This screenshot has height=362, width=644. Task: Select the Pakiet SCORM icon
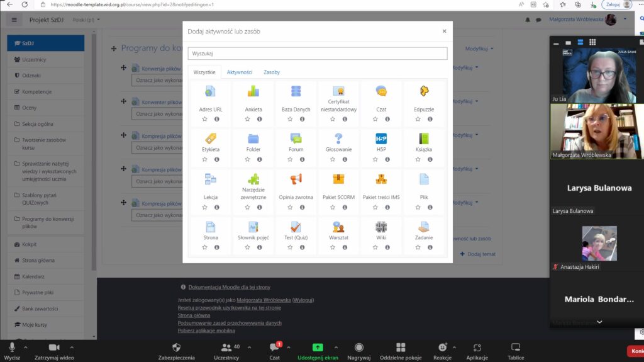[338, 179]
